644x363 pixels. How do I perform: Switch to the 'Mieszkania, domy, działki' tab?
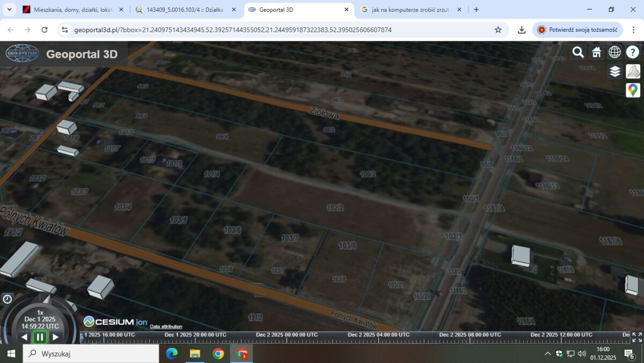[x=72, y=10]
